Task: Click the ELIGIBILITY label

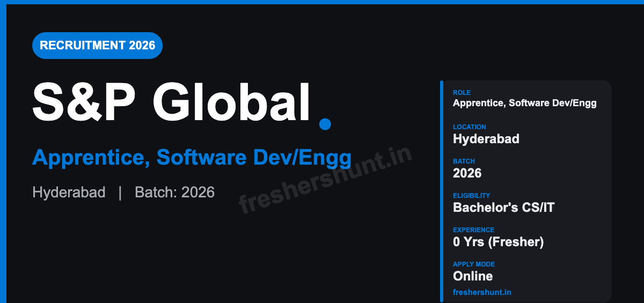Action: (x=472, y=196)
